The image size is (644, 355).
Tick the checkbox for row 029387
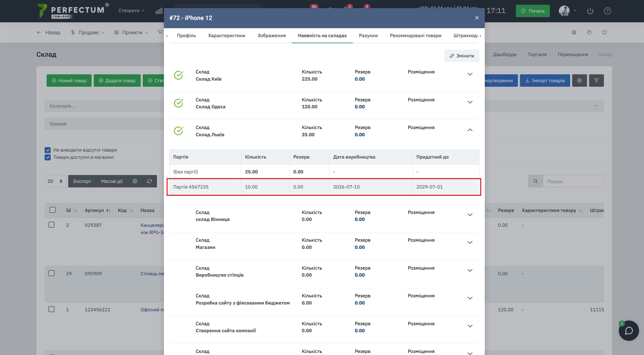tap(52, 225)
